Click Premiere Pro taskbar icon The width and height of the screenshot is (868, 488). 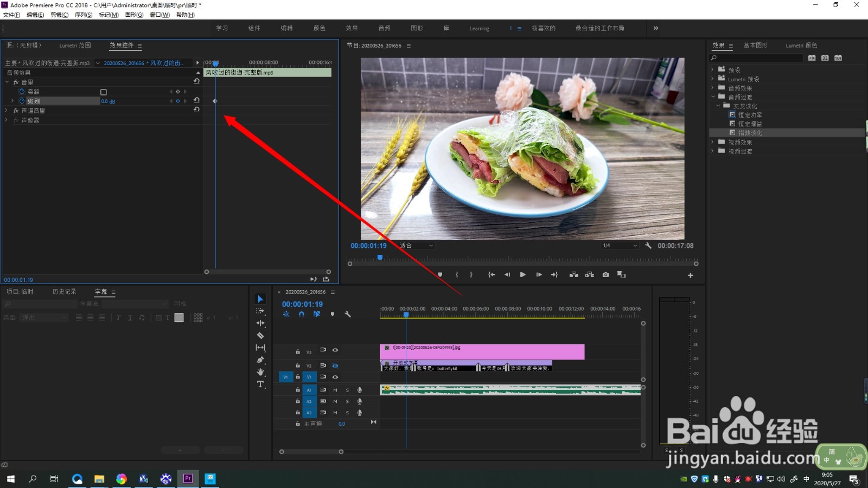coord(188,479)
